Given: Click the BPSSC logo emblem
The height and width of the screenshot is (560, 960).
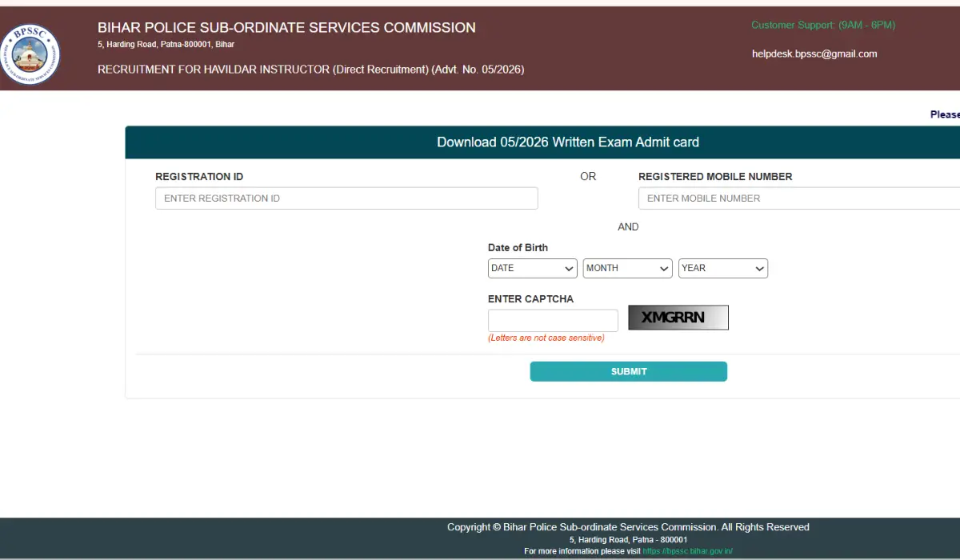Looking at the screenshot, I should [30, 54].
